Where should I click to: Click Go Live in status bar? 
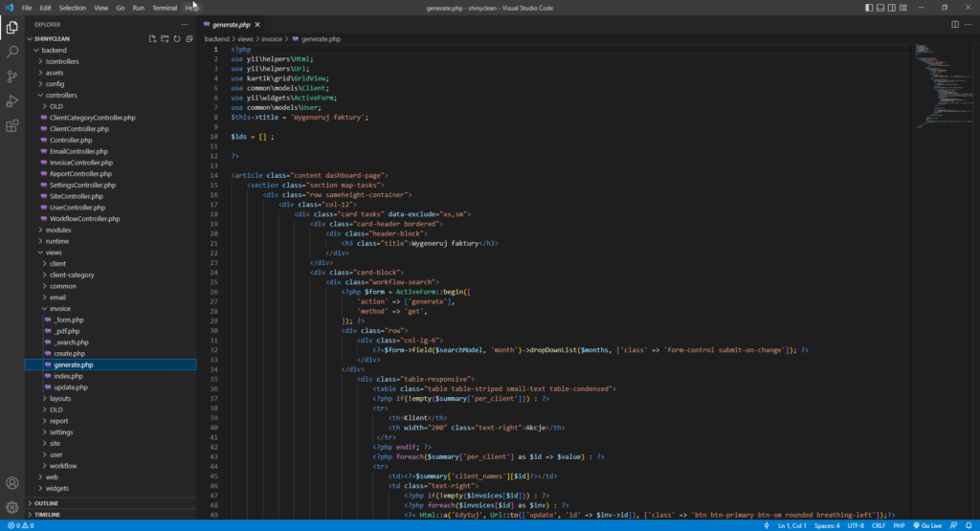point(927,525)
